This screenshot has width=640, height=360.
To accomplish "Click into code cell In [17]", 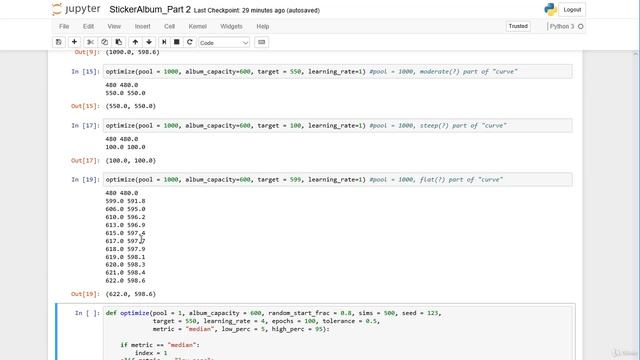I will [x=337, y=125].
